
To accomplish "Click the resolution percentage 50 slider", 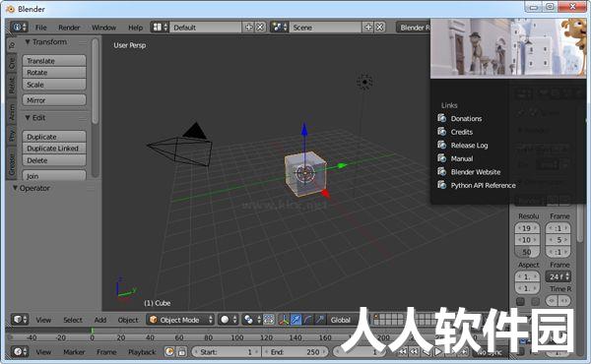I will [527, 252].
